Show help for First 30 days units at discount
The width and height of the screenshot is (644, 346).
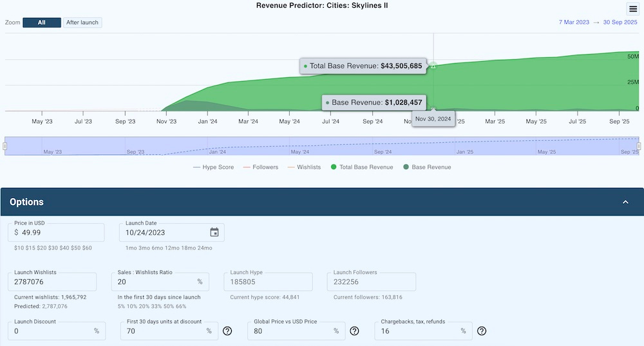click(x=227, y=331)
